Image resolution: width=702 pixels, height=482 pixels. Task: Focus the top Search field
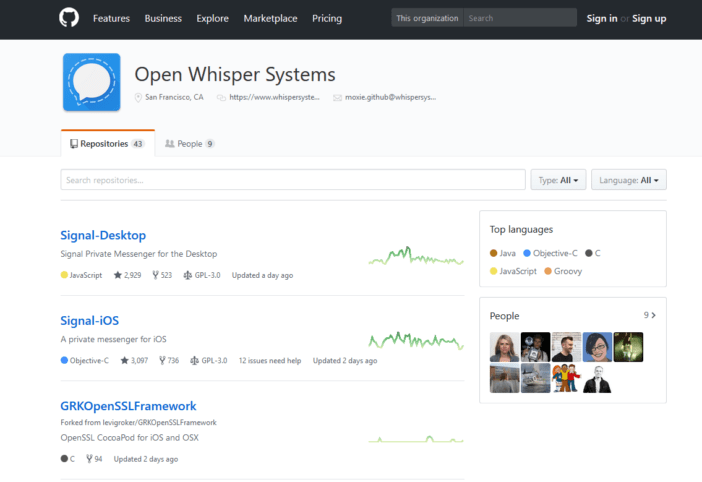pyautogui.click(x=520, y=18)
